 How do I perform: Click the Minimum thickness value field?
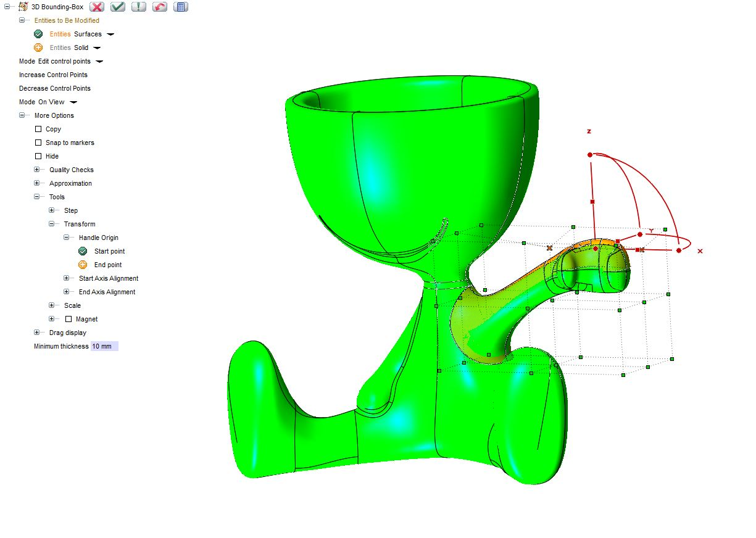click(104, 346)
